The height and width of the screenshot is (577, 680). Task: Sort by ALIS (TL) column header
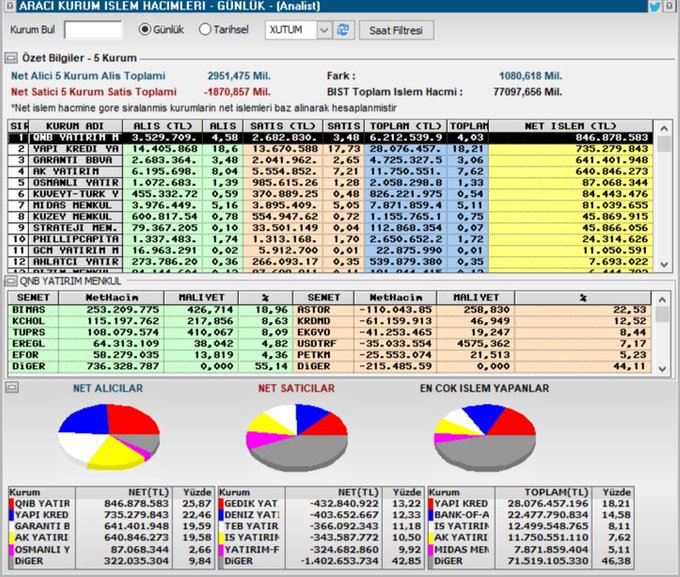(162, 126)
